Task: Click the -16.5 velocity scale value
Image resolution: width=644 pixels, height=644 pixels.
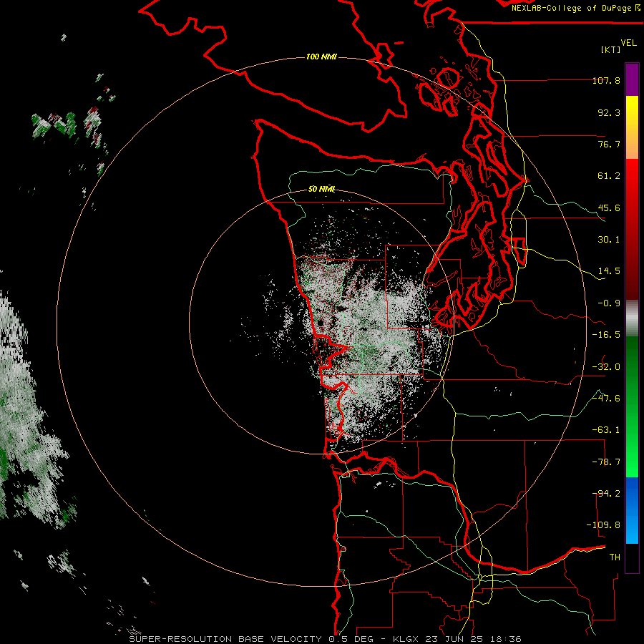Action: pos(606,335)
